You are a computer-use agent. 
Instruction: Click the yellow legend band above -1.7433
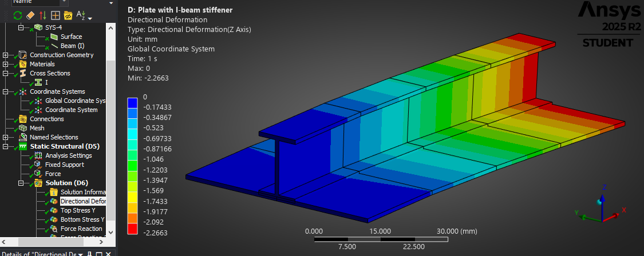(132, 197)
